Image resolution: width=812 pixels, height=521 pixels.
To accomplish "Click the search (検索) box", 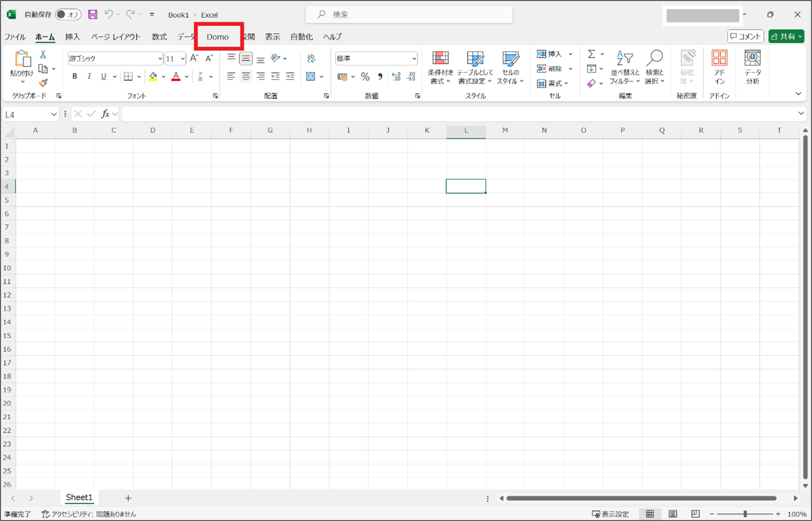I will coord(409,14).
